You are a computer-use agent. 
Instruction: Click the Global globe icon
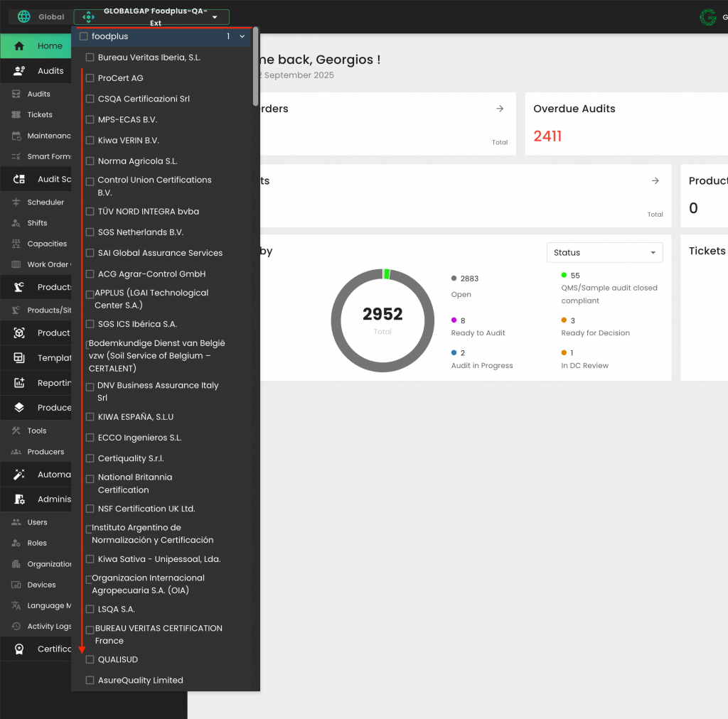23,17
